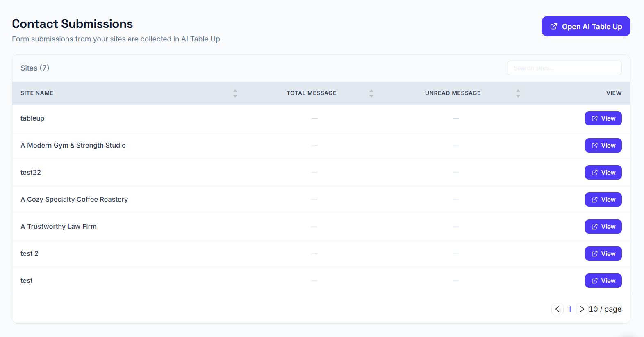The image size is (644, 337).
Task: Sort by Unread Message column arrows
Action: tap(518, 93)
